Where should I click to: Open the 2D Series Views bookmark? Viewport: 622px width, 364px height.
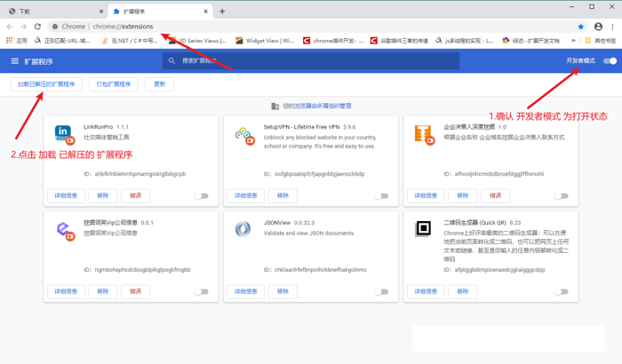click(197, 41)
